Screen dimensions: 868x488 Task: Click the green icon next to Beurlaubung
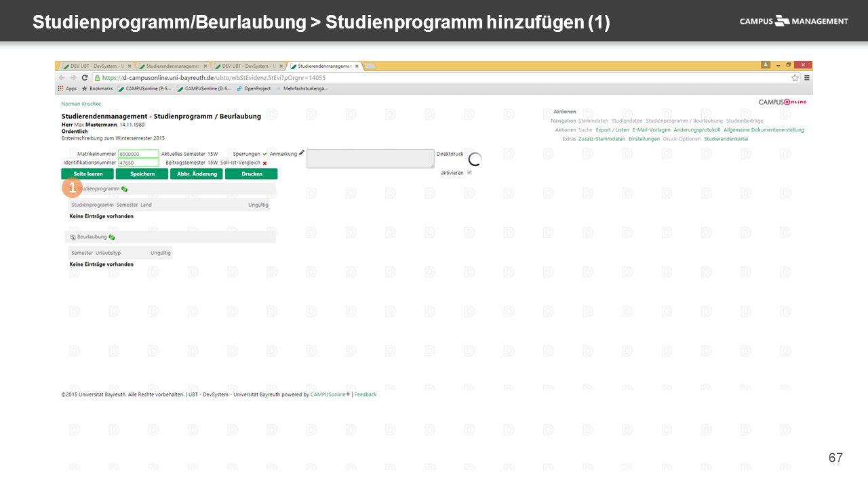(112, 237)
